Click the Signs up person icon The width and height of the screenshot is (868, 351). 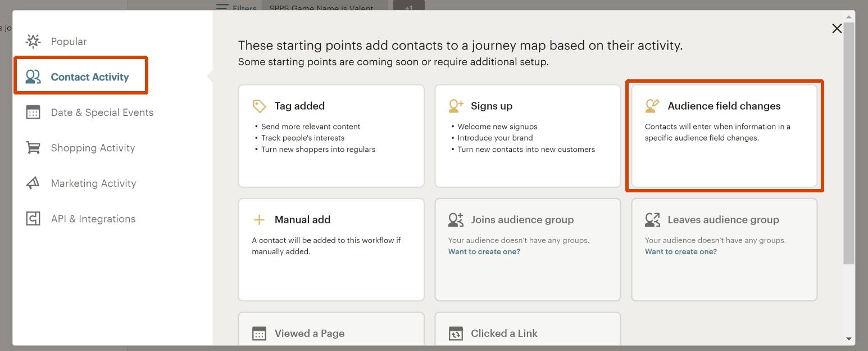pyautogui.click(x=456, y=106)
